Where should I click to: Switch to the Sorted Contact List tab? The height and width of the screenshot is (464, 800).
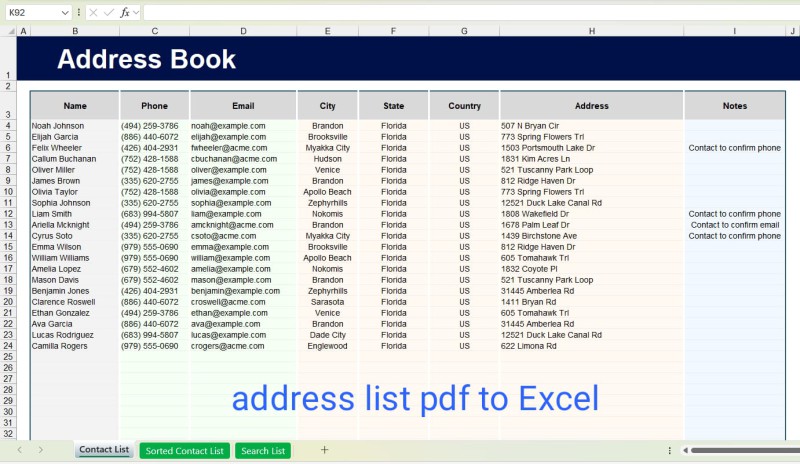click(x=185, y=451)
